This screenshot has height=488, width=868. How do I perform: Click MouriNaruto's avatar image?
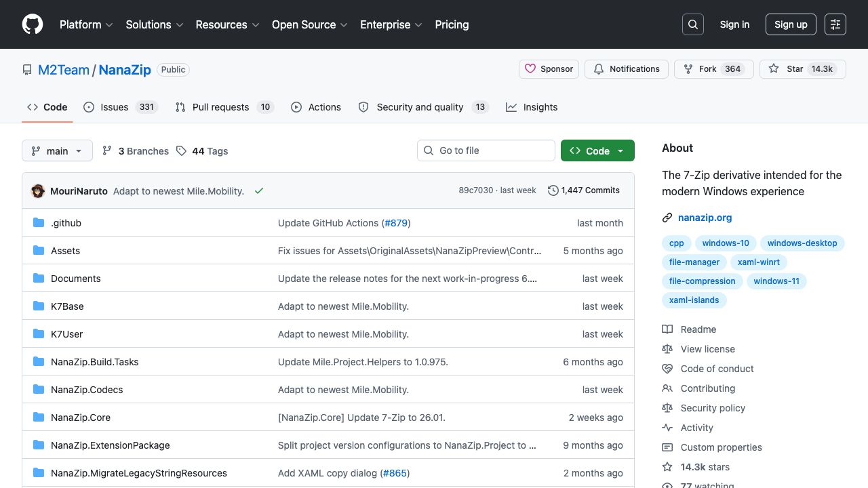[x=38, y=191]
